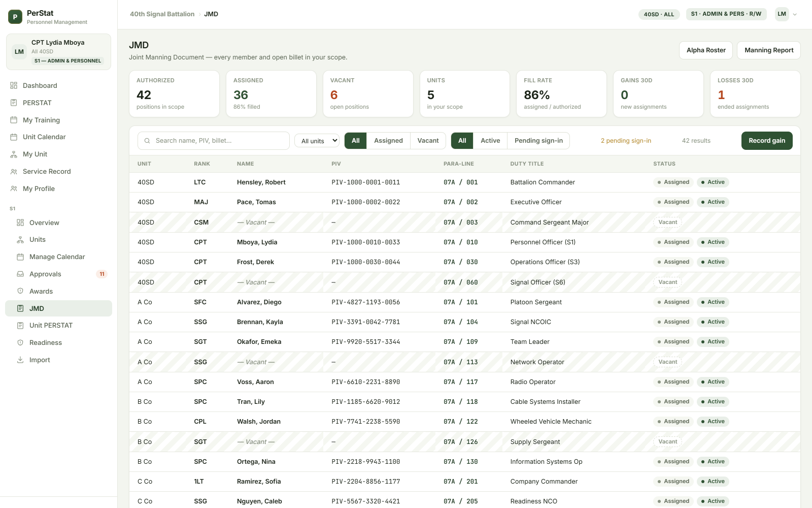Go to 40th Signal Battalion breadcrumb

(x=162, y=14)
